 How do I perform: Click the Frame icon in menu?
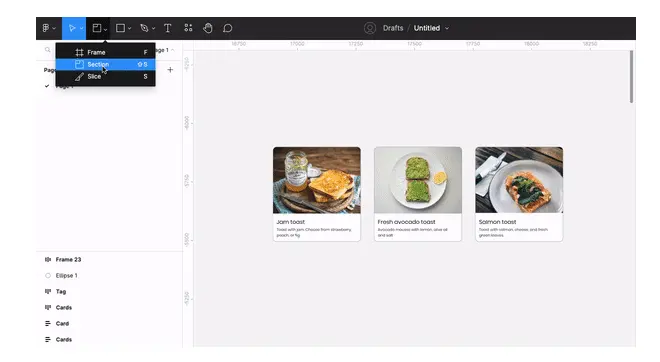[79, 53]
